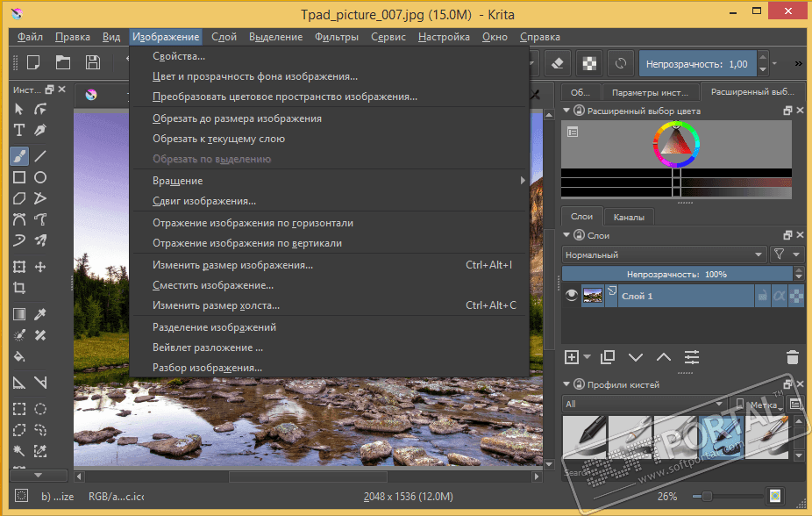Open layer properties sliders icon

(692, 357)
